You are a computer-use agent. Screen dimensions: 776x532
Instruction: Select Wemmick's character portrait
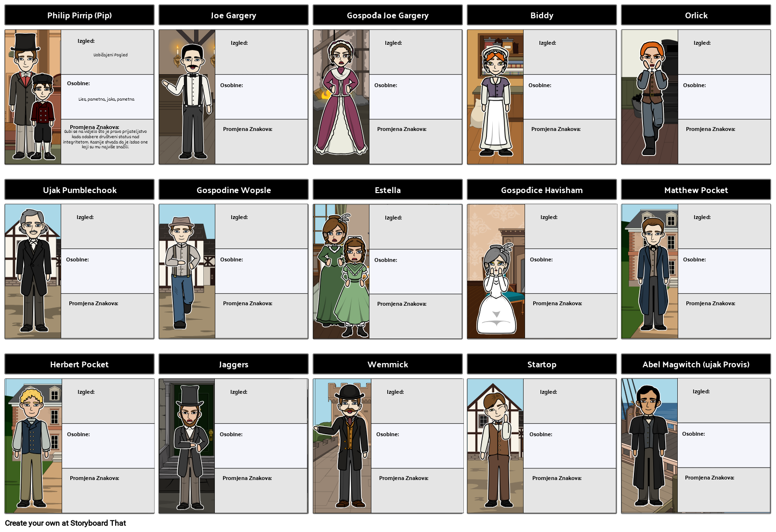(342, 446)
